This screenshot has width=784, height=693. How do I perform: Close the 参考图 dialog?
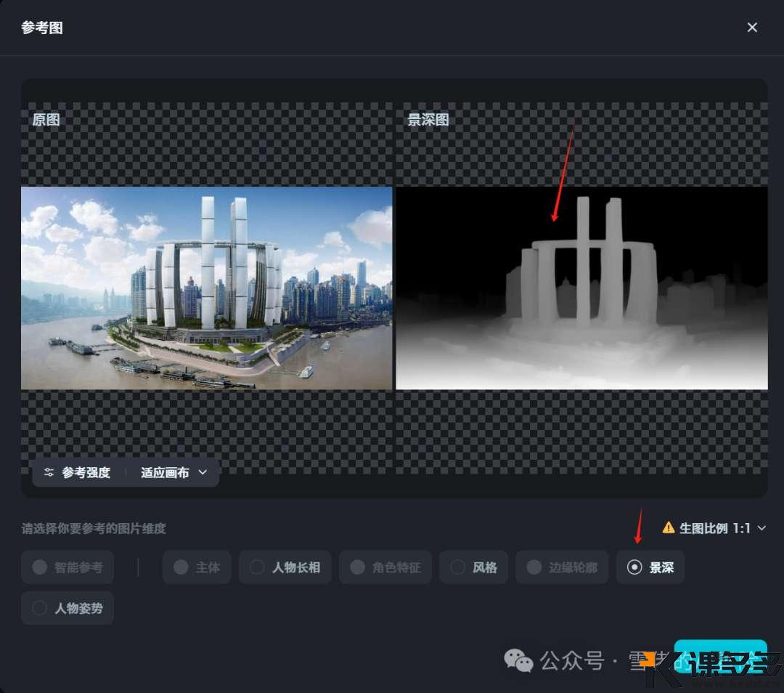(x=752, y=27)
